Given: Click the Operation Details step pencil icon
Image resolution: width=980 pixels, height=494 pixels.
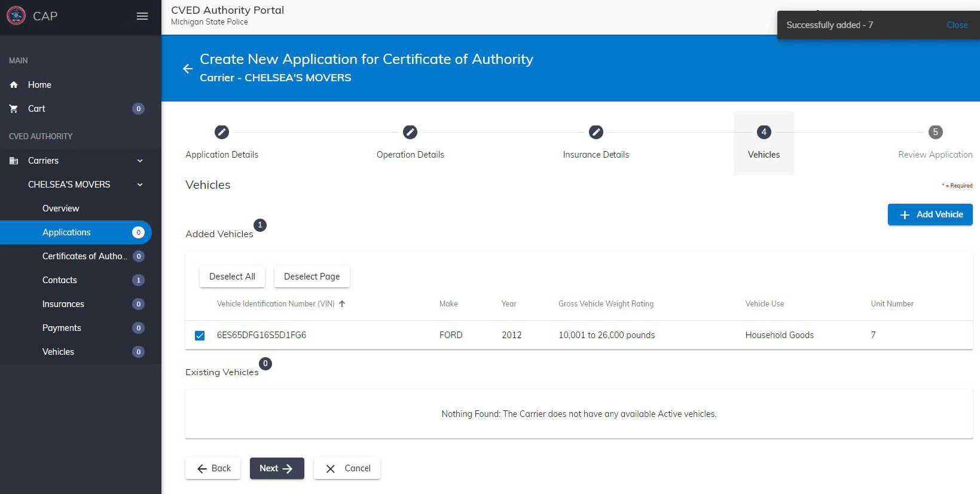Looking at the screenshot, I should click(x=410, y=132).
